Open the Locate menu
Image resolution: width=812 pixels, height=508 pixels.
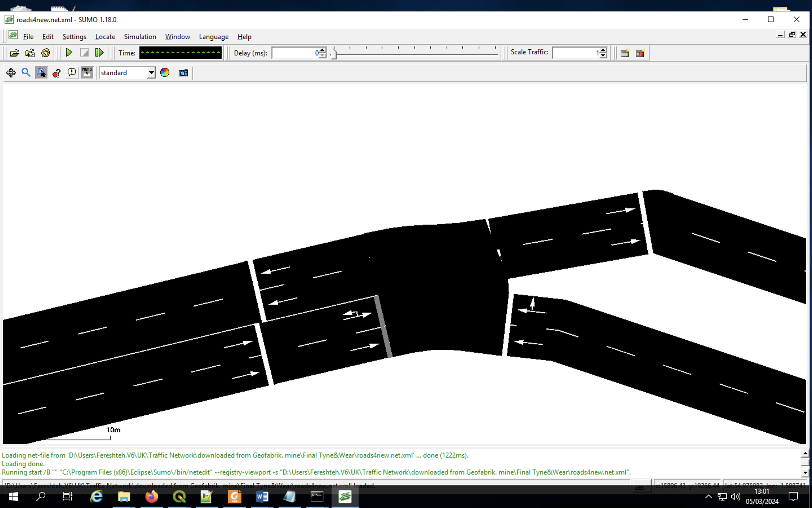click(105, 37)
